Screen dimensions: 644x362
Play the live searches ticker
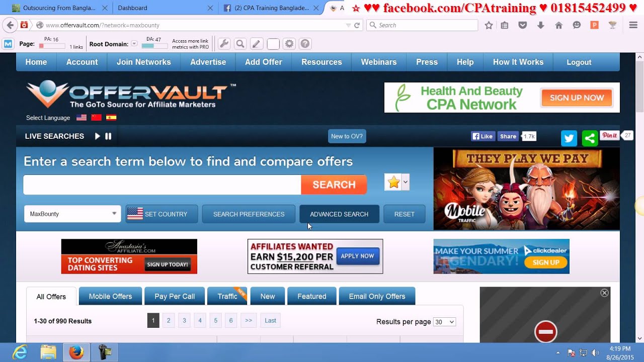98,136
